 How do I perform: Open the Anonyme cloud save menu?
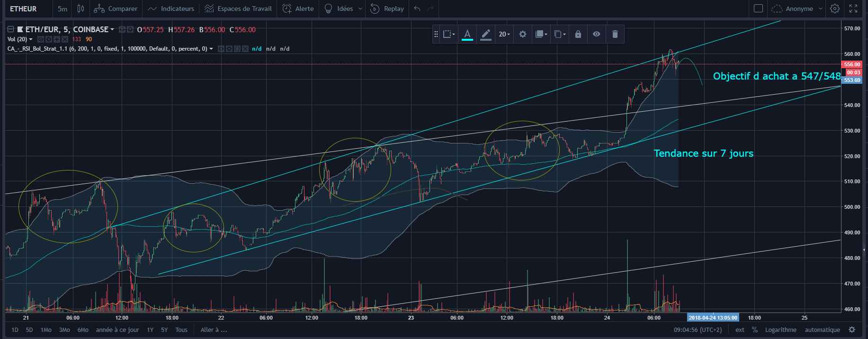pos(797,9)
